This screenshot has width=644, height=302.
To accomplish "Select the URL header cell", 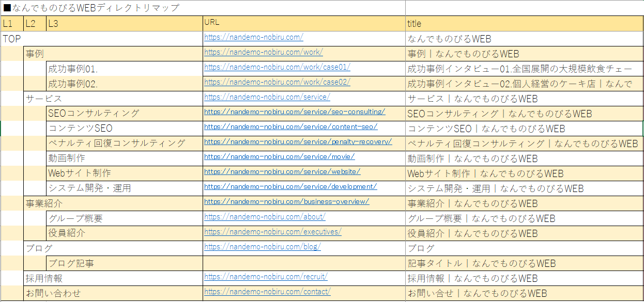I will coord(304,23).
